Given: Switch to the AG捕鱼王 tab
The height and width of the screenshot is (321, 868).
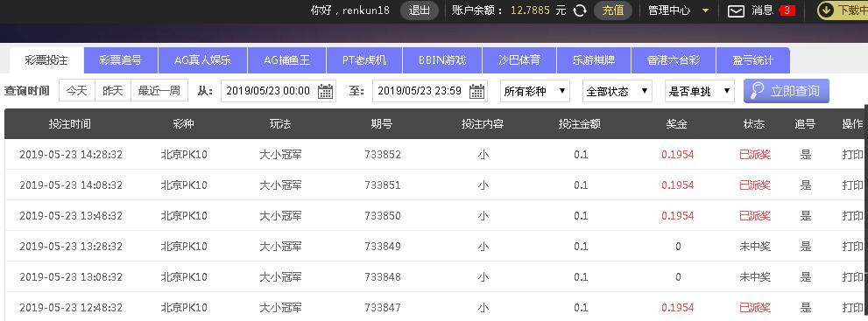Looking at the screenshot, I should 286,60.
